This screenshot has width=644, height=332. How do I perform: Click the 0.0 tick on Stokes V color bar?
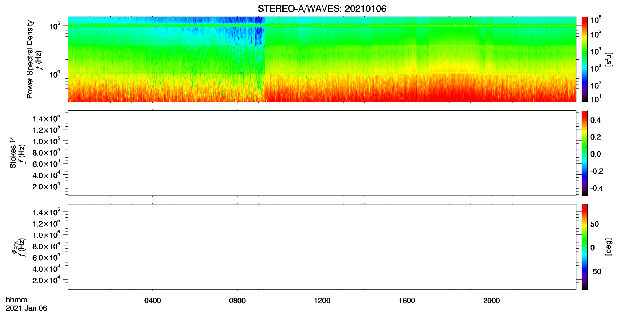(x=595, y=154)
